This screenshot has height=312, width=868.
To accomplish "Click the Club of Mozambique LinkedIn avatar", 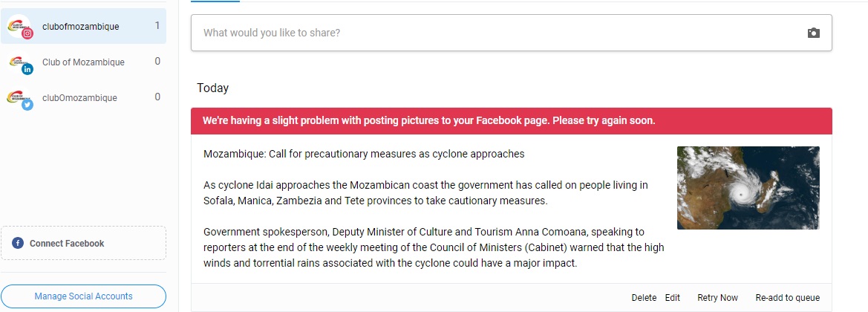I will [x=19, y=62].
